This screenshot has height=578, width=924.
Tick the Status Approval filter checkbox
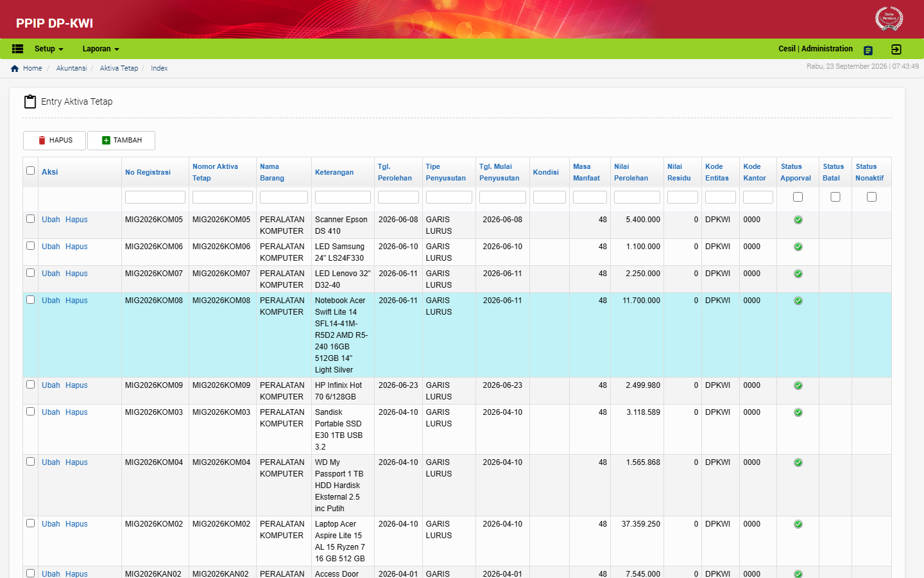[x=798, y=197]
